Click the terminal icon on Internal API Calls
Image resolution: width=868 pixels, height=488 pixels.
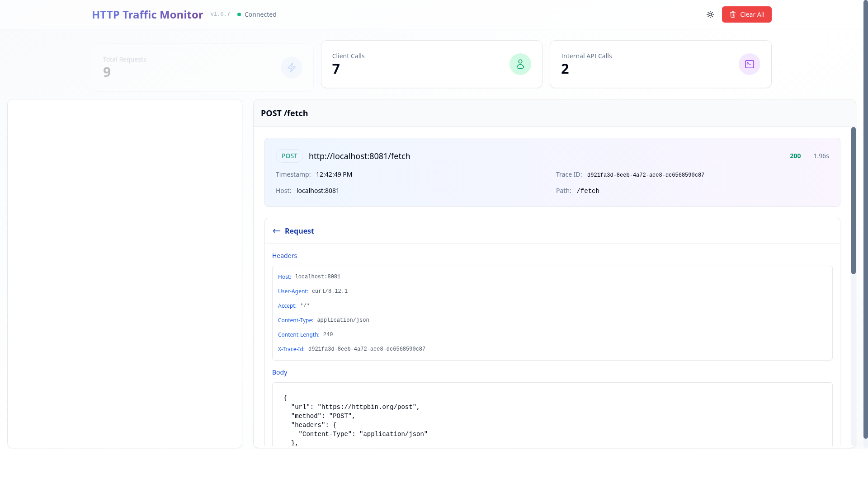pos(750,64)
